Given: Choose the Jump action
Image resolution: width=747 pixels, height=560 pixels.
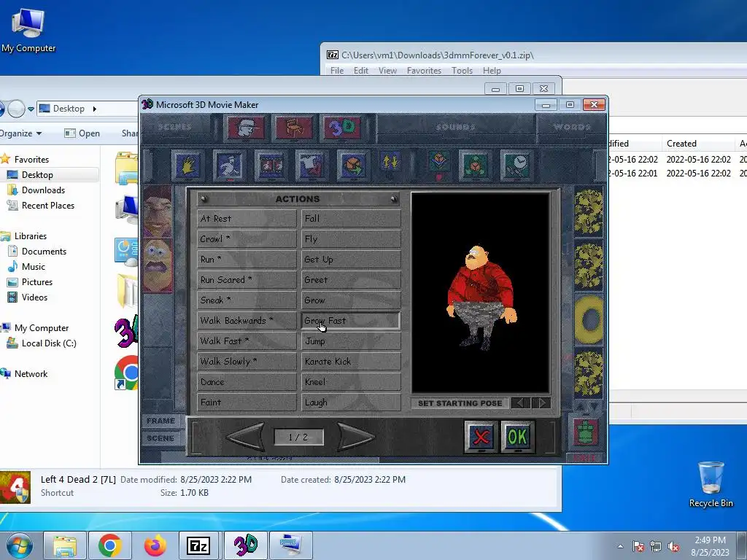Looking at the screenshot, I should (351, 341).
